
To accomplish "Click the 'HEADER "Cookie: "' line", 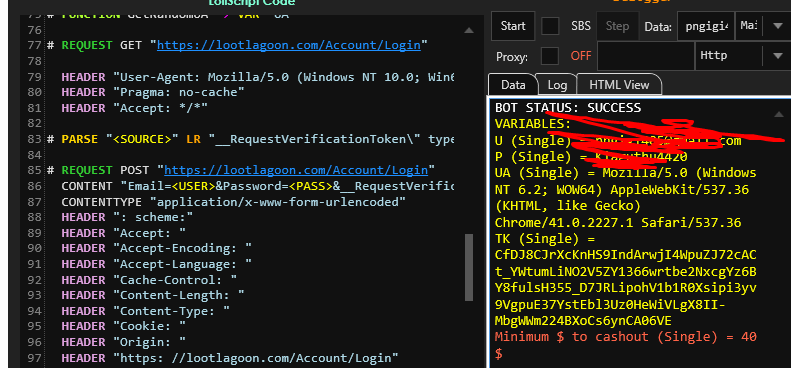I will (124, 327).
